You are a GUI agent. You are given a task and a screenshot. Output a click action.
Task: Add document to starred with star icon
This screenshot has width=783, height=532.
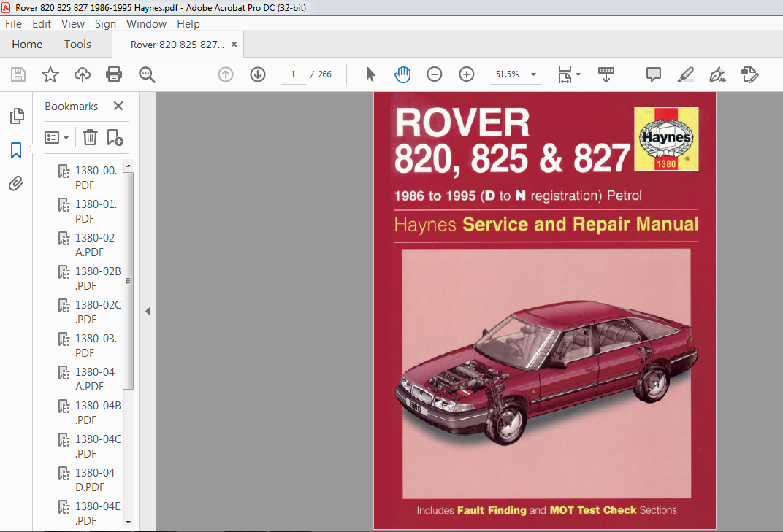click(50, 75)
